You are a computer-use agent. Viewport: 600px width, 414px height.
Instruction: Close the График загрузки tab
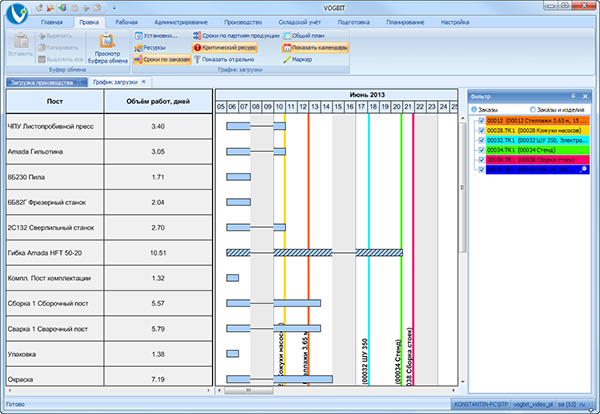(144, 81)
